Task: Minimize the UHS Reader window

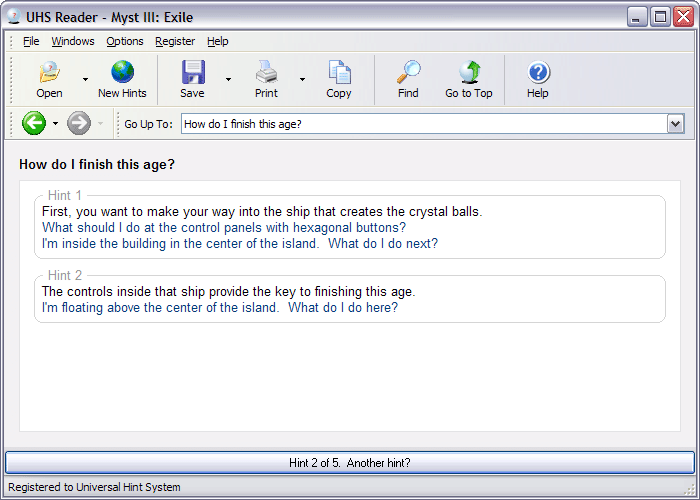Action: click(x=637, y=17)
